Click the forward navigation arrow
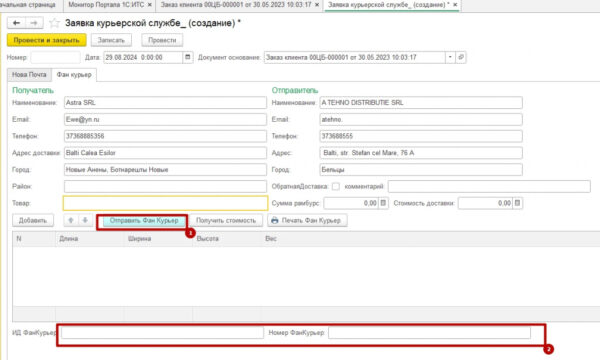The width and height of the screenshot is (600, 360). point(34,23)
